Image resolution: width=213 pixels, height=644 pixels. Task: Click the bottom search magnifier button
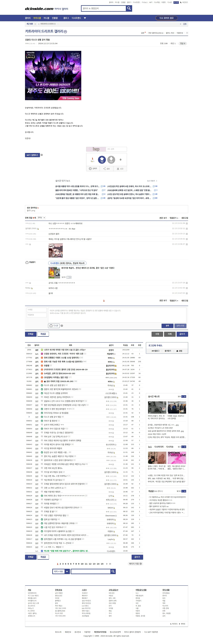pyautogui.click(x=113, y=571)
